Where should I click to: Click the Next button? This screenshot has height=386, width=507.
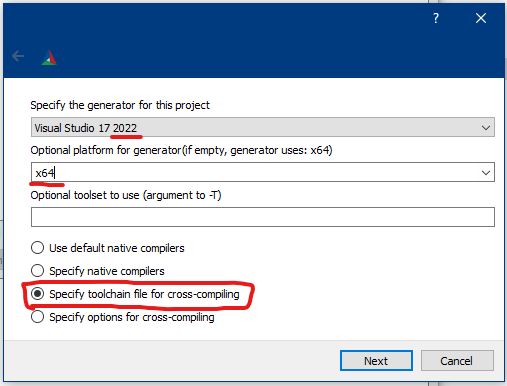(376, 361)
